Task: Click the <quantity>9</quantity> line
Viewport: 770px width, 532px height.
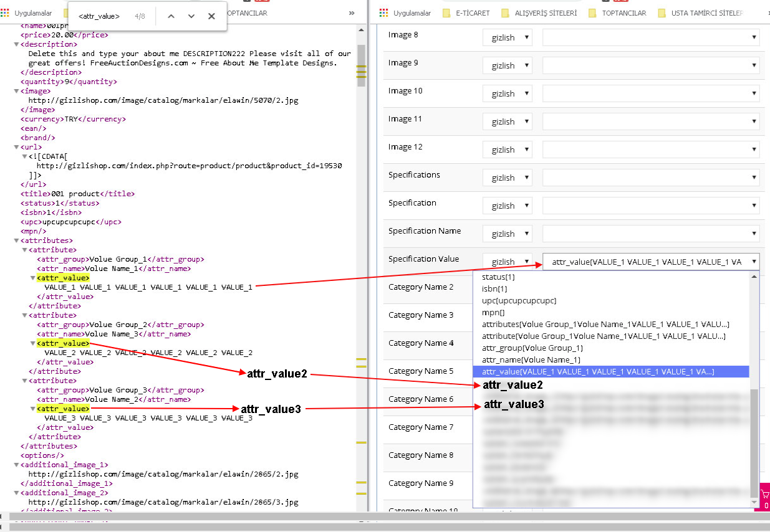Action: coord(69,82)
